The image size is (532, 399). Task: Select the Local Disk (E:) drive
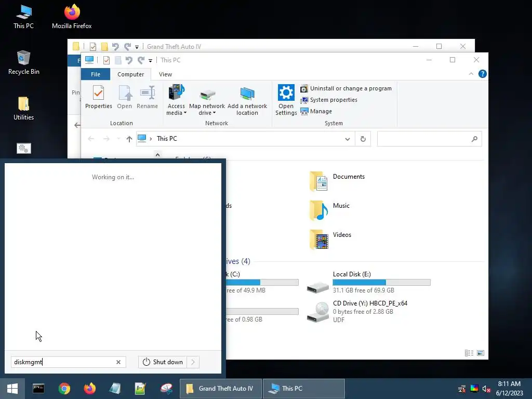pyautogui.click(x=369, y=282)
